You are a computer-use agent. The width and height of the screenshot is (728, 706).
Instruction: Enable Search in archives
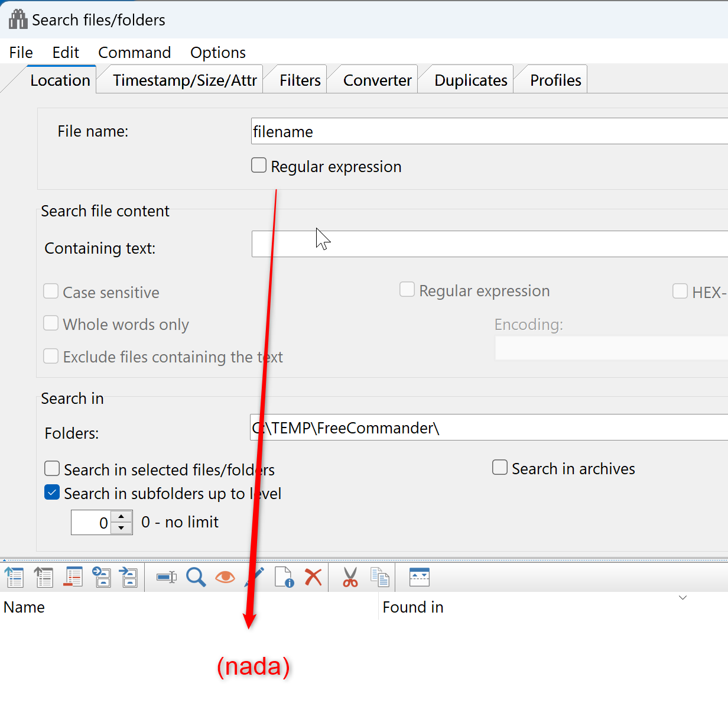pos(500,468)
